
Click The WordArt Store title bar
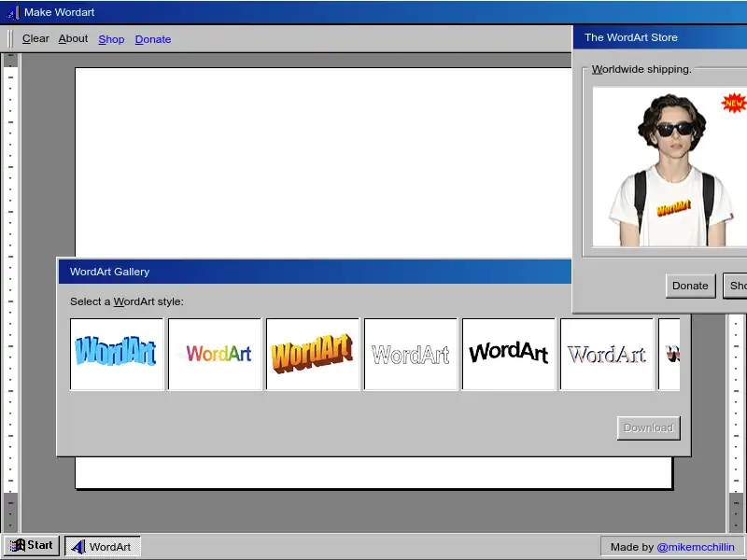point(660,37)
